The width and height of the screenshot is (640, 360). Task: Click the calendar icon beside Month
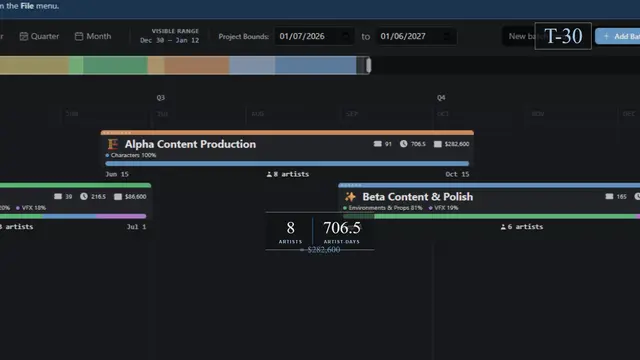tap(79, 36)
